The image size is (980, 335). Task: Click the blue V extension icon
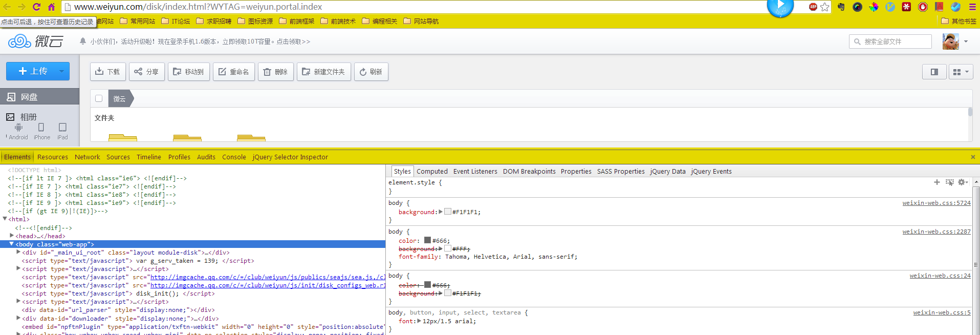click(890, 7)
